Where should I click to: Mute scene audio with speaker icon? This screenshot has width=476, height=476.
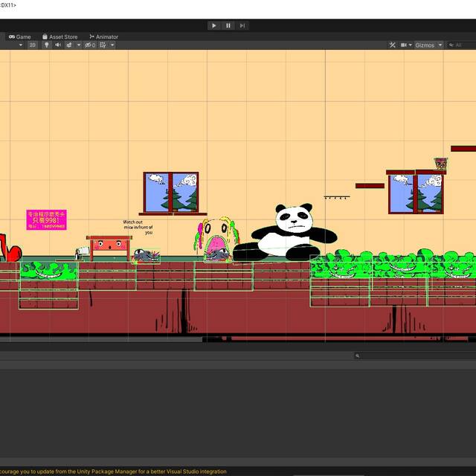(58, 45)
